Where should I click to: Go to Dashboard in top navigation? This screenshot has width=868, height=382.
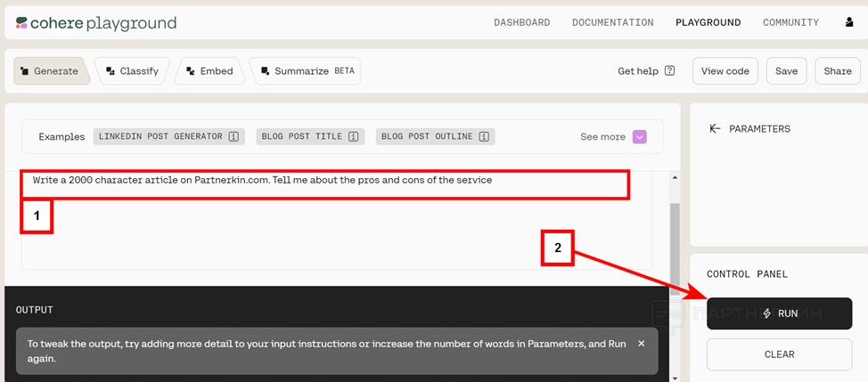click(x=522, y=22)
